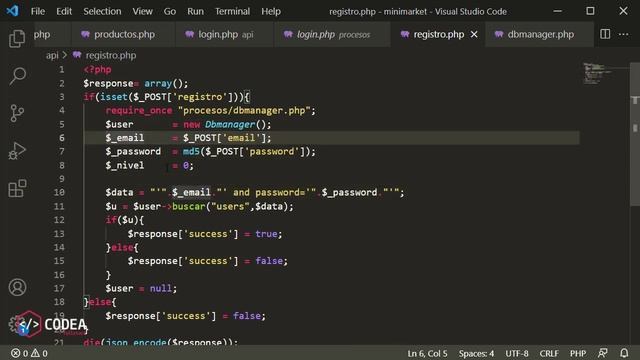Switch to the login.php procesos tab
This screenshot has width=640, height=360.
[332, 35]
